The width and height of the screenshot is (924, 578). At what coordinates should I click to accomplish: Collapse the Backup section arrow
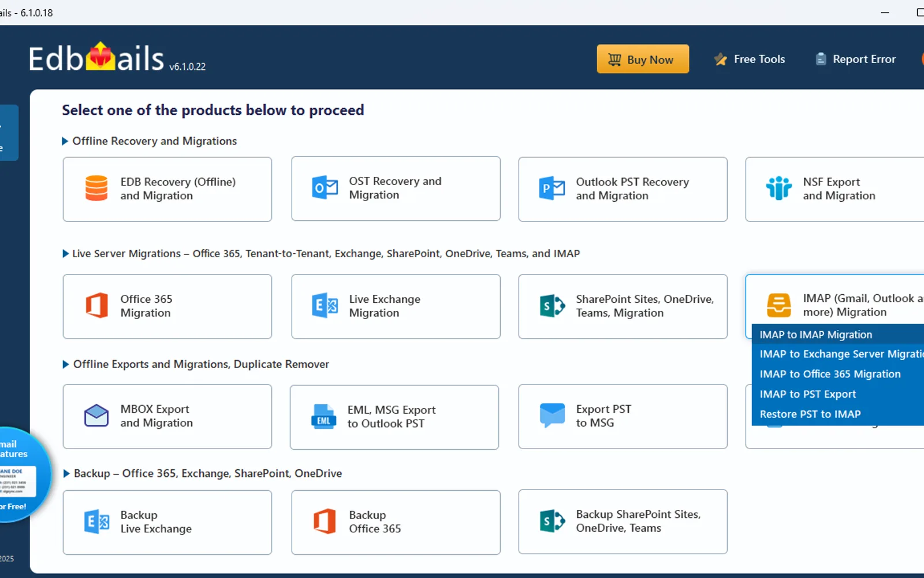tap(66, 473)
